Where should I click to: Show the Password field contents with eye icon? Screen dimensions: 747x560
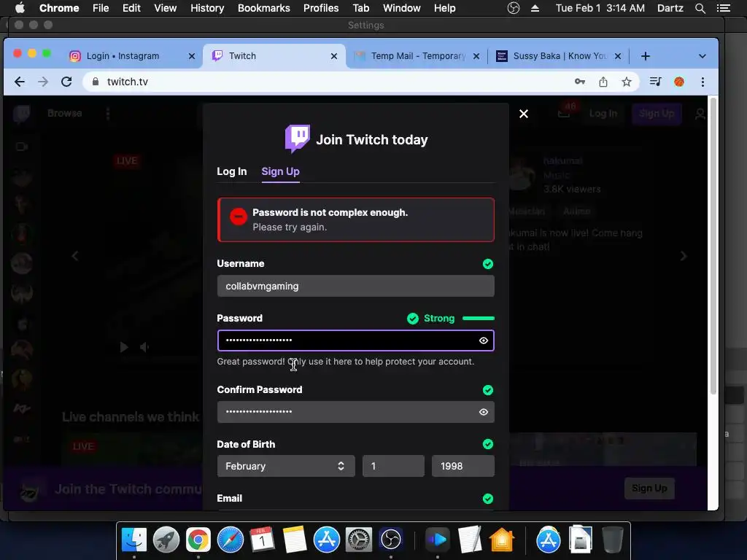pos(484,341)
